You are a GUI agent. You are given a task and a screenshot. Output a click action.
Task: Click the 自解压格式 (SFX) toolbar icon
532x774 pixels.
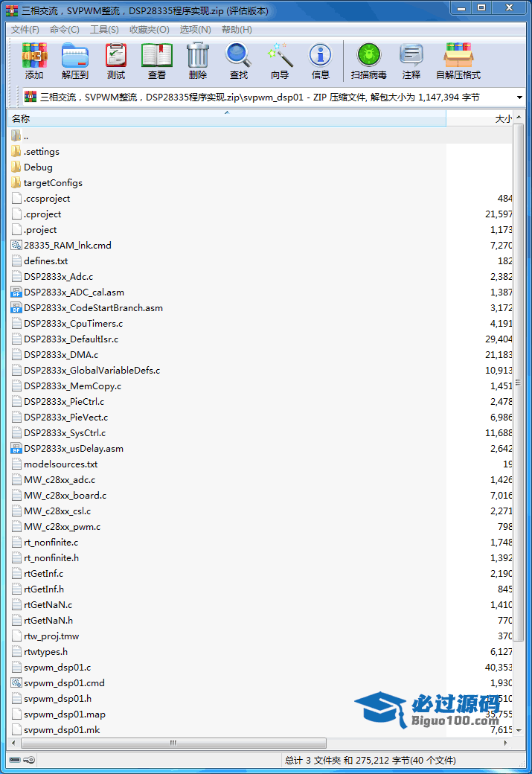coord(458,61)
